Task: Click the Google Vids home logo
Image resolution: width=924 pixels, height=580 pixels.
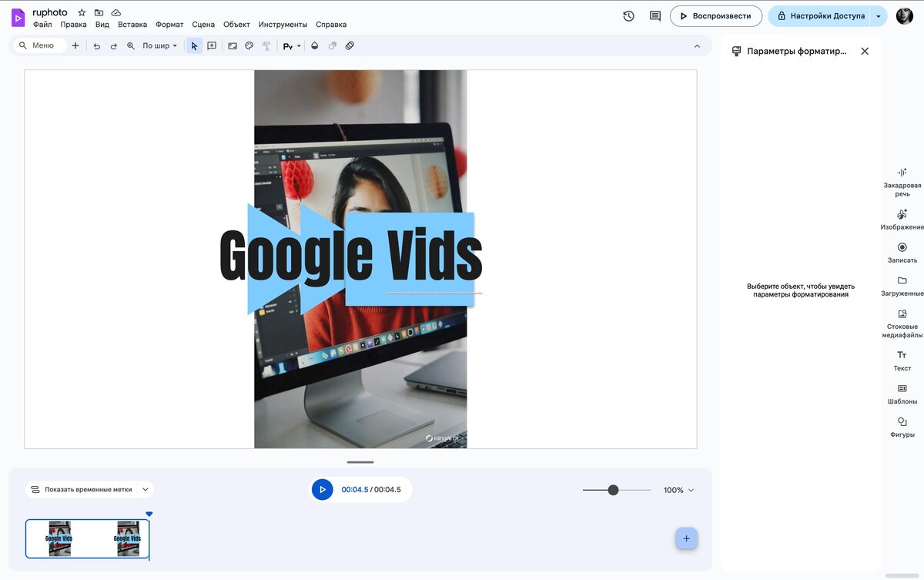Action: click(x=18, y=17)
